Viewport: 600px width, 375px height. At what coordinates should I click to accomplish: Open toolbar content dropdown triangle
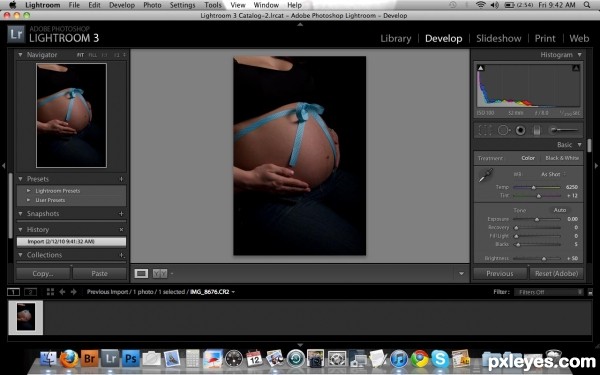pos(461,274)
